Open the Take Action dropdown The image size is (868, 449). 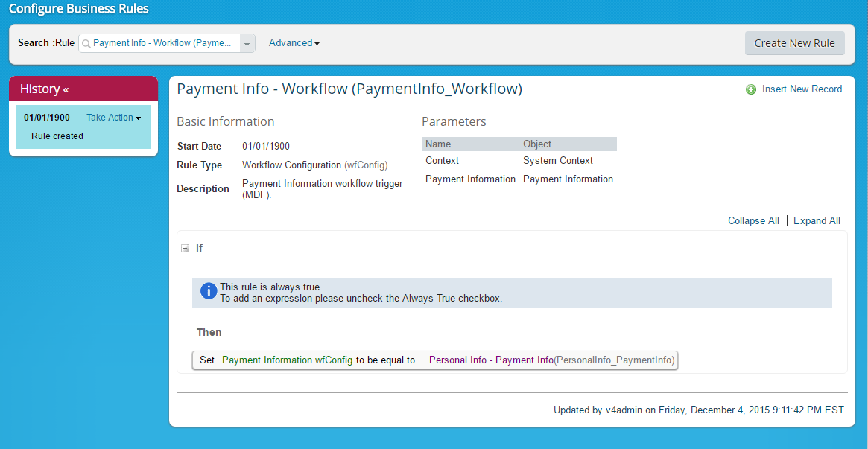coord(113,117)
